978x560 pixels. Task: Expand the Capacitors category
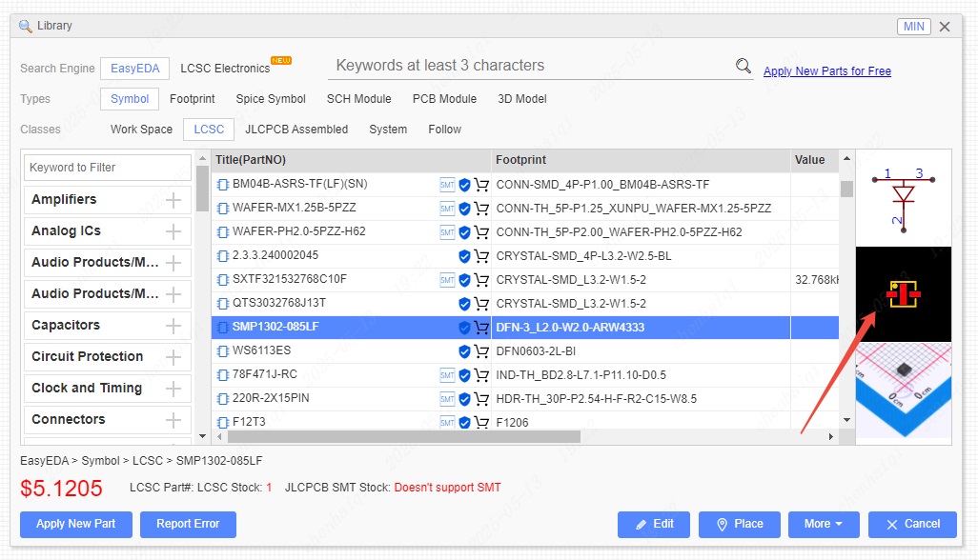[173, 326]
